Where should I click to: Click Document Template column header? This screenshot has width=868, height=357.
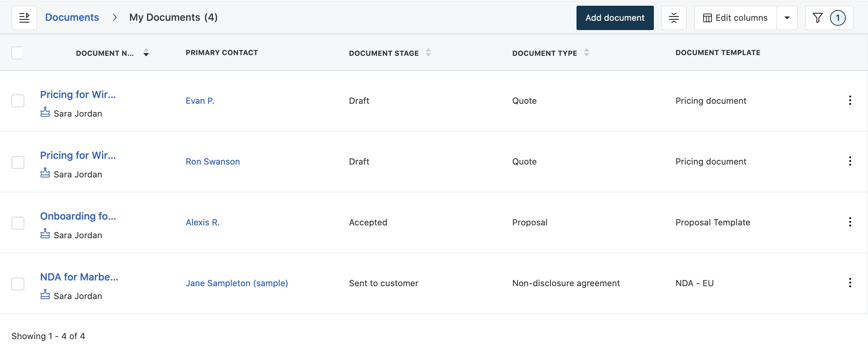click(x=718, y=53)
